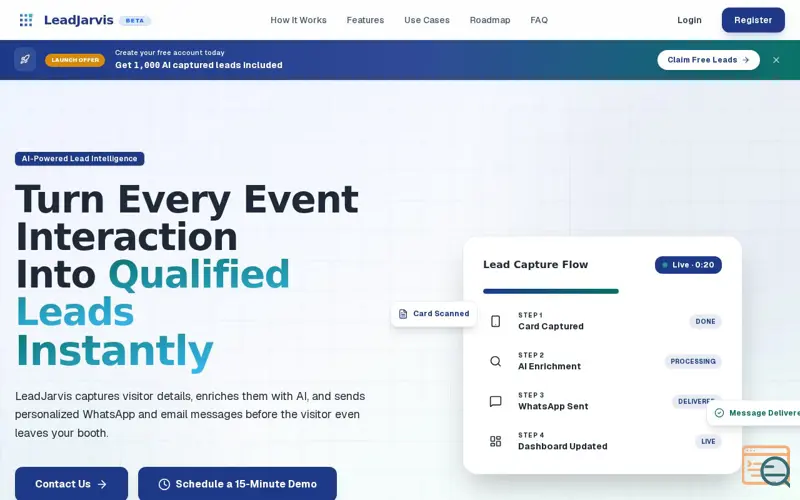Click the WhatsApp Sent step label
Viewport: 800px width, 500px height.
point(553,407)
